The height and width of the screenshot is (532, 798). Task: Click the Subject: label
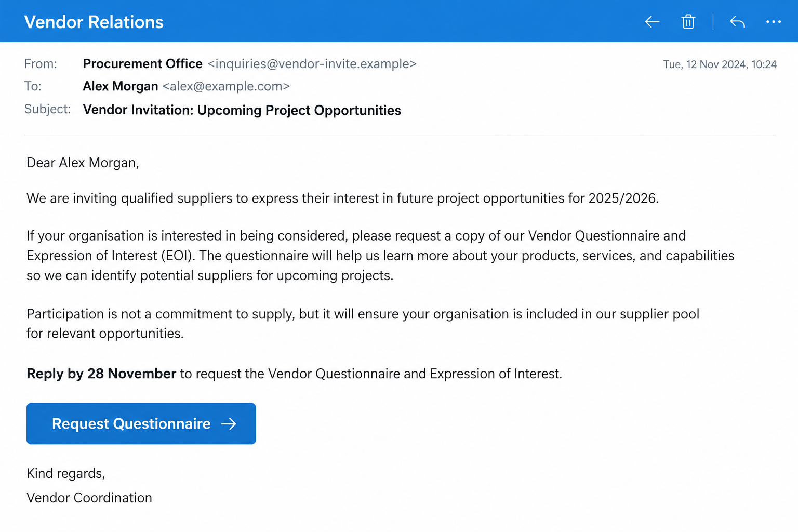[47, 109]
